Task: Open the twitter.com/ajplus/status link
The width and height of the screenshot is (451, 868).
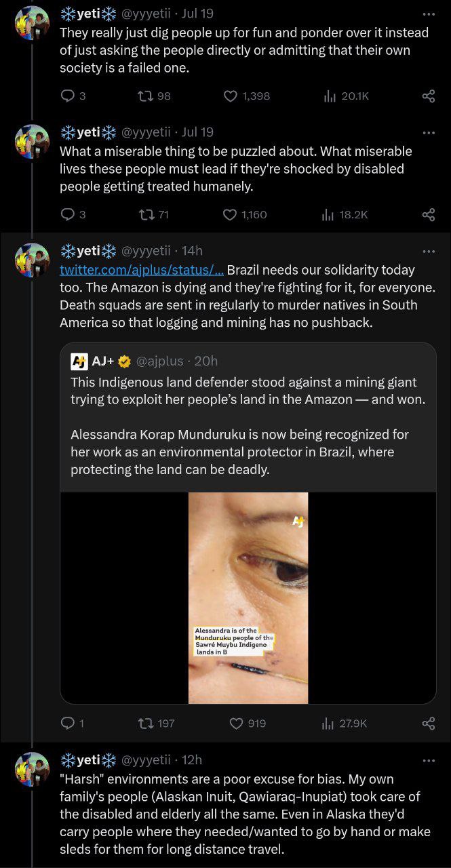Action: tap(141, 270)
